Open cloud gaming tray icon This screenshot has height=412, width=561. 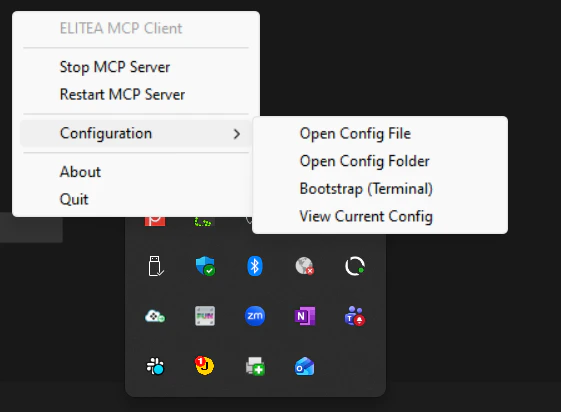[x=155, y=317]
